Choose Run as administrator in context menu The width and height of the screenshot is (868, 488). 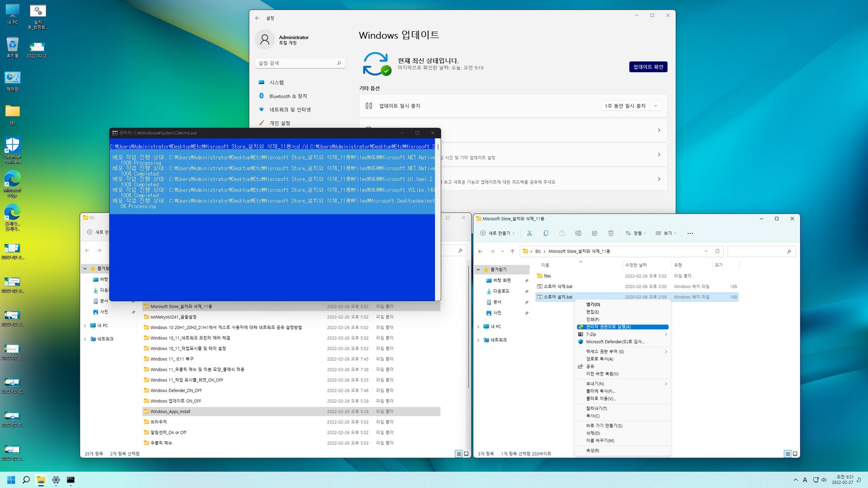pyautogui.click(x=622, y=327)
